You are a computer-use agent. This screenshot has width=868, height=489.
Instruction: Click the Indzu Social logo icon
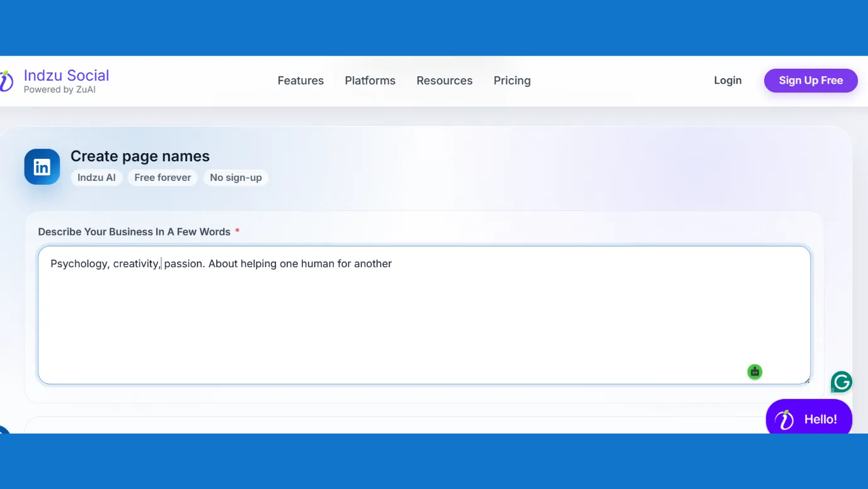(6, 81)
